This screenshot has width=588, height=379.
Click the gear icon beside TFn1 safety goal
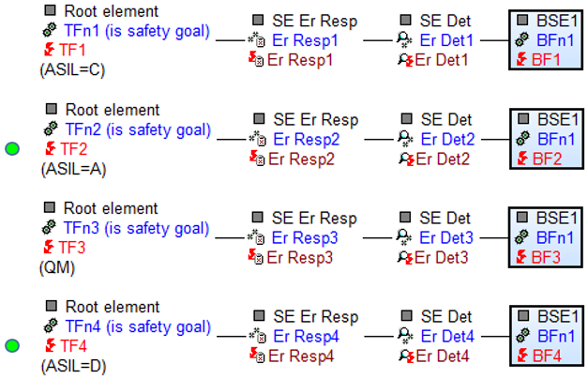[x=50, y=30]
